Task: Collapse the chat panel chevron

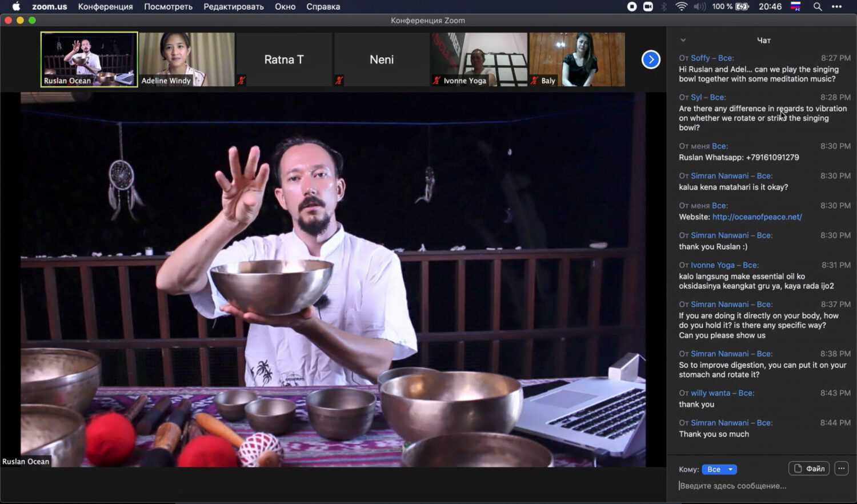Action: [x=683, y=41]
